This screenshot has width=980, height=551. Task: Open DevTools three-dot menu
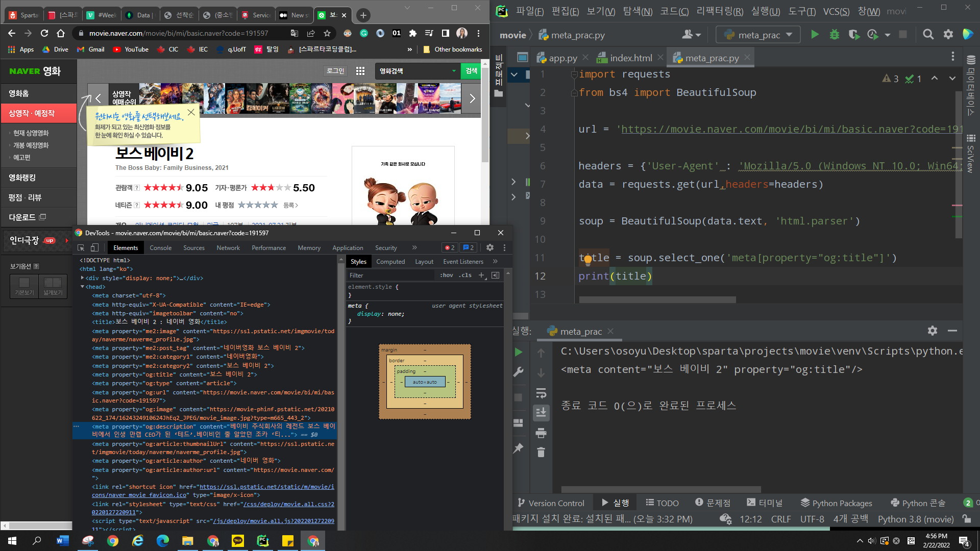coord(504,247)
